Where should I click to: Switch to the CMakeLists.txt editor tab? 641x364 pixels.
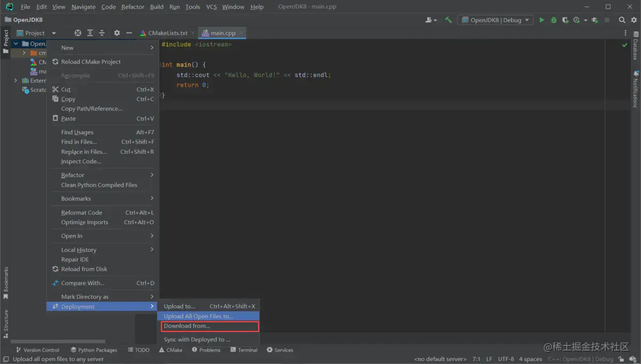click(x=167, y=33)
